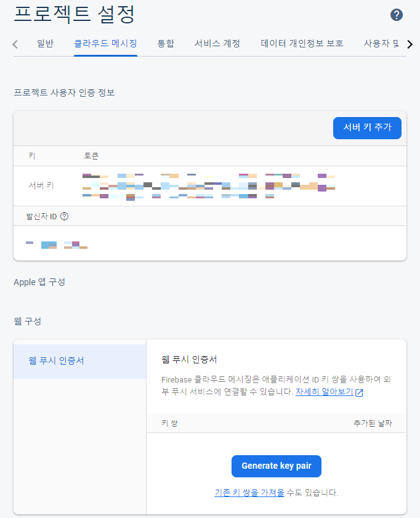
Task: Open the 자세히 알아보기 link
Action: pyautogui.click(x=325, y=392)
